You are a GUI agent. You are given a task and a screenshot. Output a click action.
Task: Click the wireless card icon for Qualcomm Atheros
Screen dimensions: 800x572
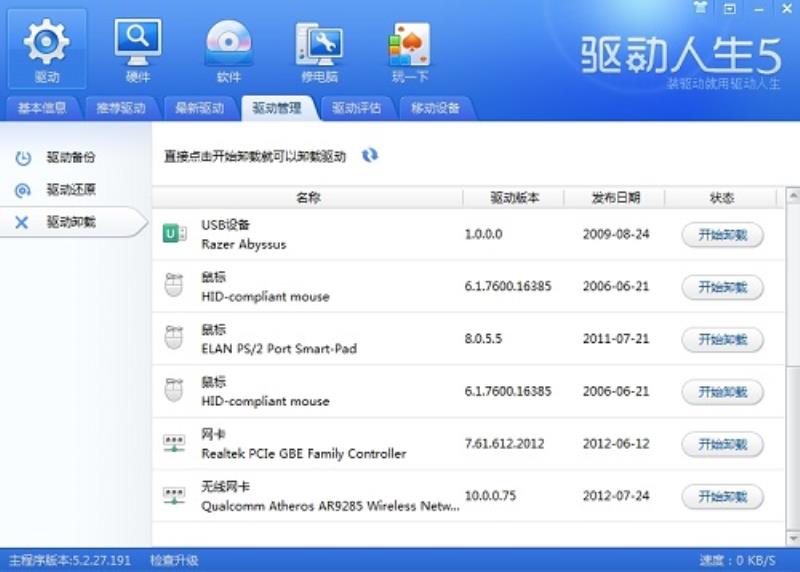174,495
